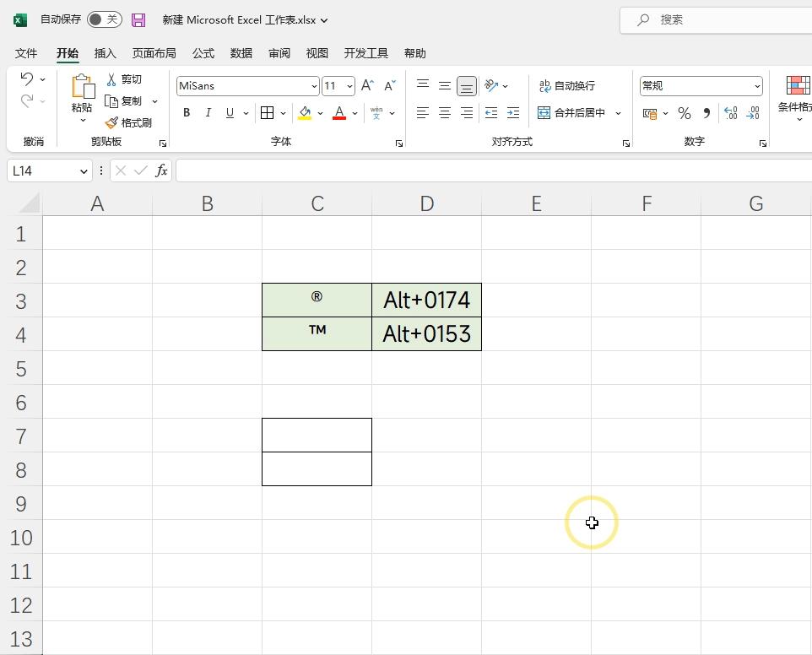Open the number format 常规 dropdown
Image resolution: width=812 pixels, height=655 pixels.
758,86
